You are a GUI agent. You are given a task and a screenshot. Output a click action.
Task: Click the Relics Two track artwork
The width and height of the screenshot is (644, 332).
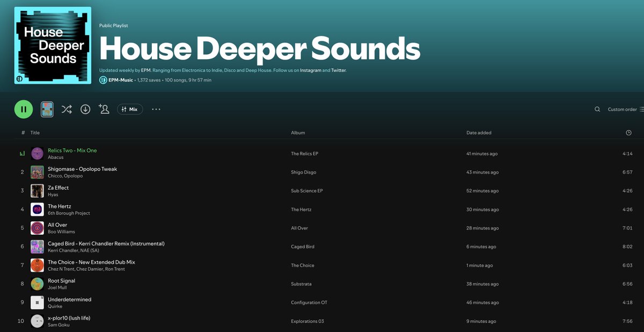(x=37, y=154)
